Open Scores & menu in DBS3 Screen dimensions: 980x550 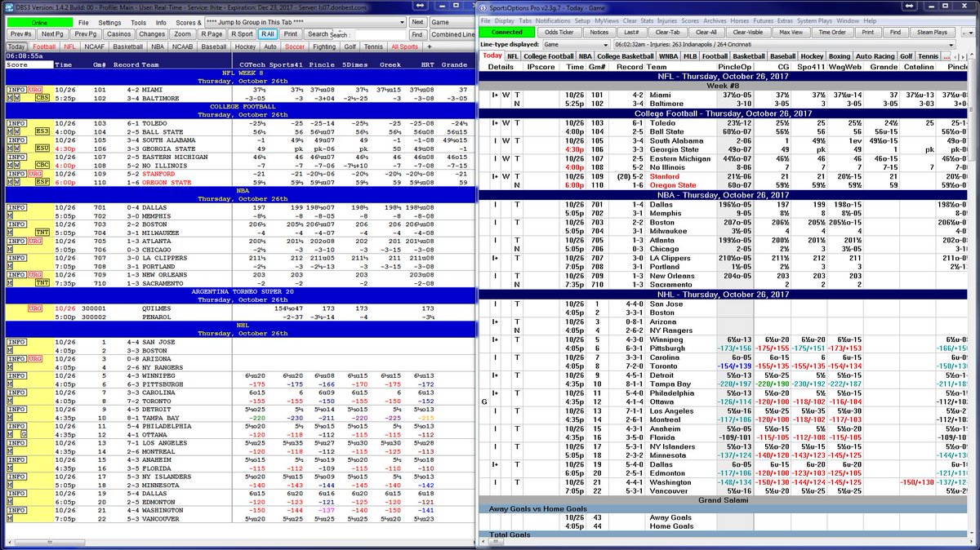coord(188,23)
